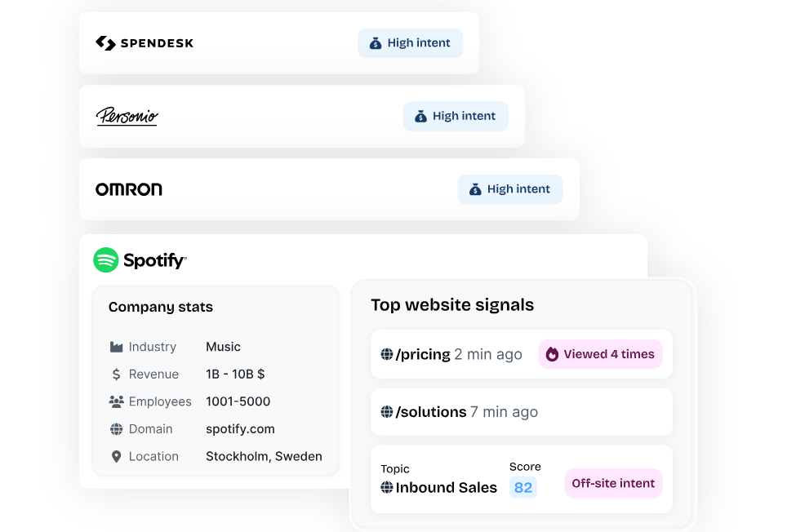The image size is (796, 532).
Task: Open the /pricing page signal
Action: click(x=522, y=354)
